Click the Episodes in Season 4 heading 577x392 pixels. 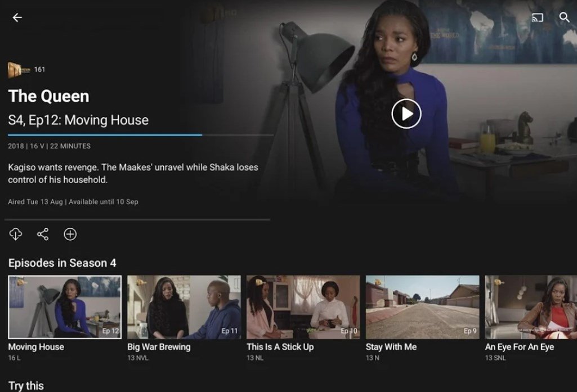coord(62,263)
